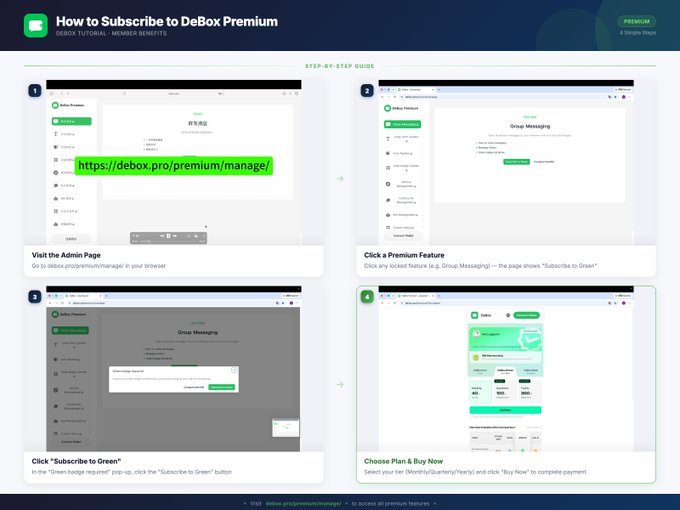Close the Green badge required dialog in step 3
Image resolution: width=680 pixels, height=510 pixels.
pos(234,370)
